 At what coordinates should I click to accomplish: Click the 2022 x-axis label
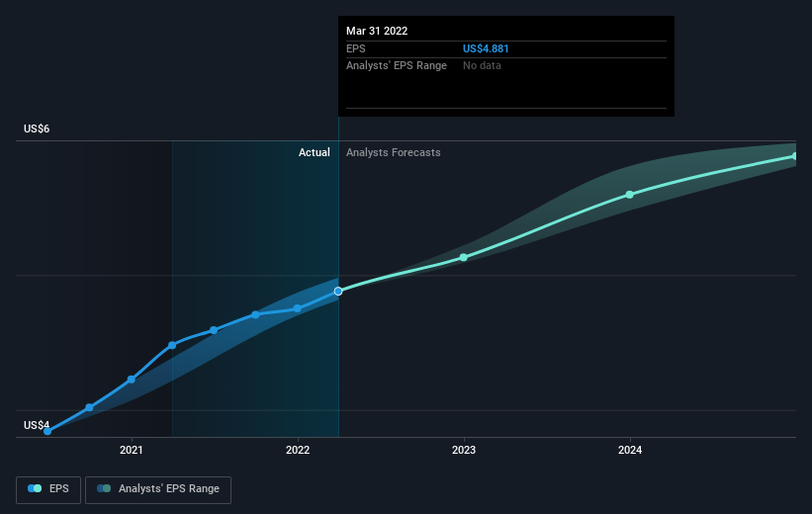(x=298, y=450)
